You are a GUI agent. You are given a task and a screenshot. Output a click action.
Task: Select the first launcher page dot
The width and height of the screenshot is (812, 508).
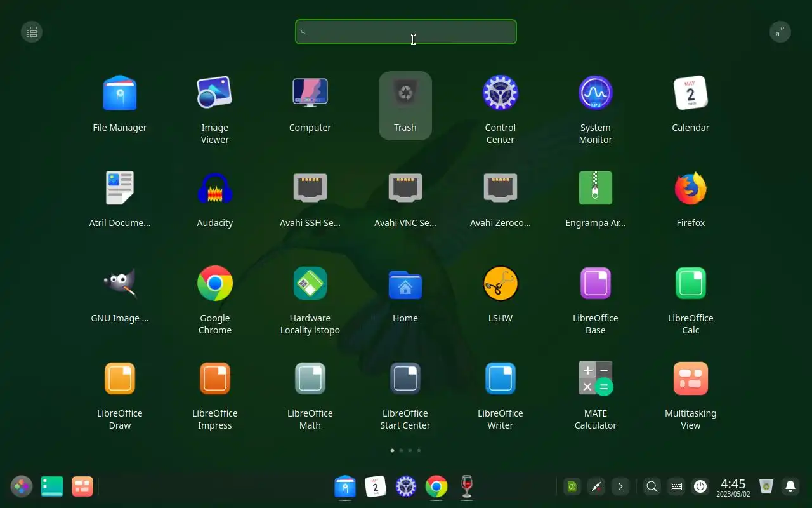(392, 450)
